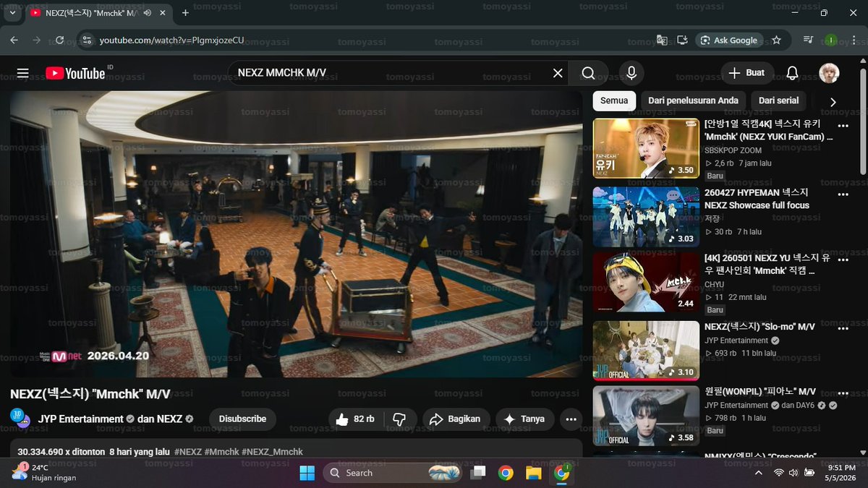Open a new Chrome tab
Screen dimensions: 868x488
(185, 13)
